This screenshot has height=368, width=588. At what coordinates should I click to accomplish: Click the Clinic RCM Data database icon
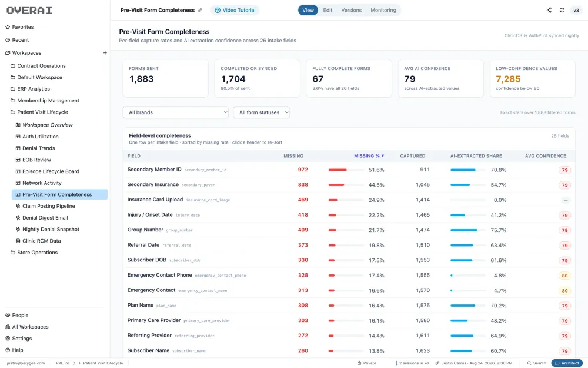(18, 241)
